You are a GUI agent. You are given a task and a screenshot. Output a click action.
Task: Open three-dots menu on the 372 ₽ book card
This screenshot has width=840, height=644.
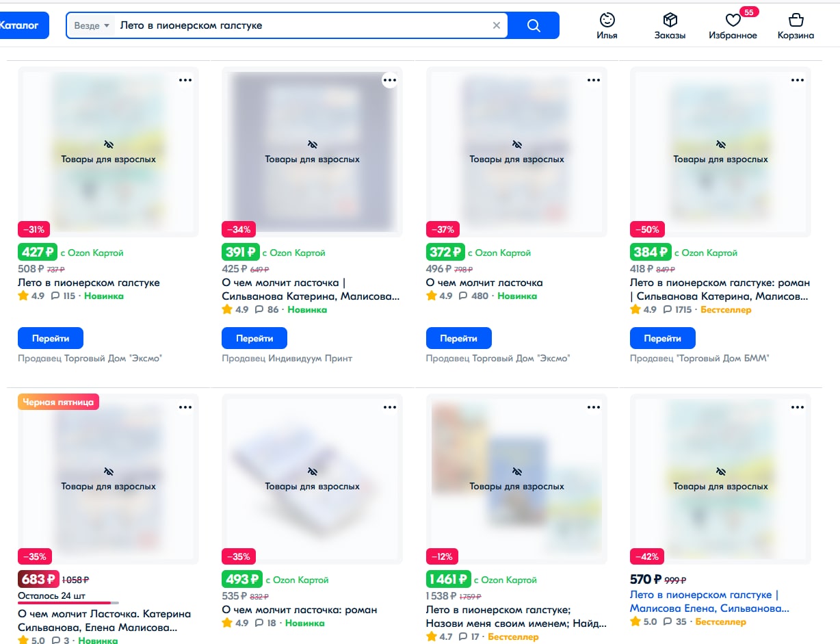coord(593,80)
